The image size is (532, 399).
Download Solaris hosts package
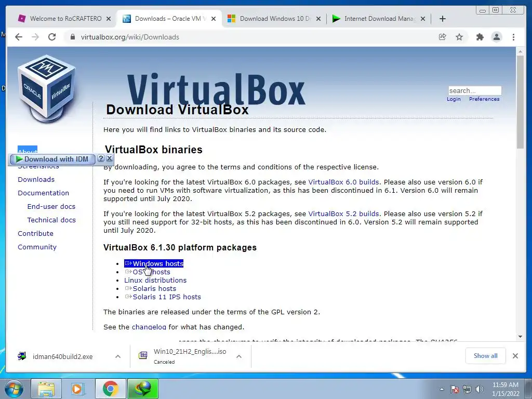150,289
